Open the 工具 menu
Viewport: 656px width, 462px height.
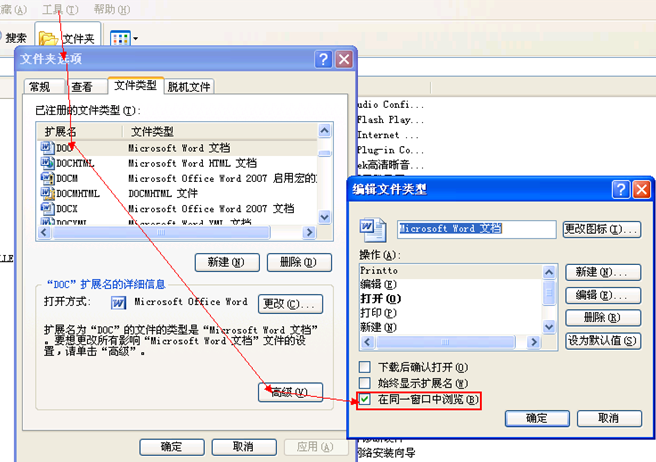coord(52,9)
